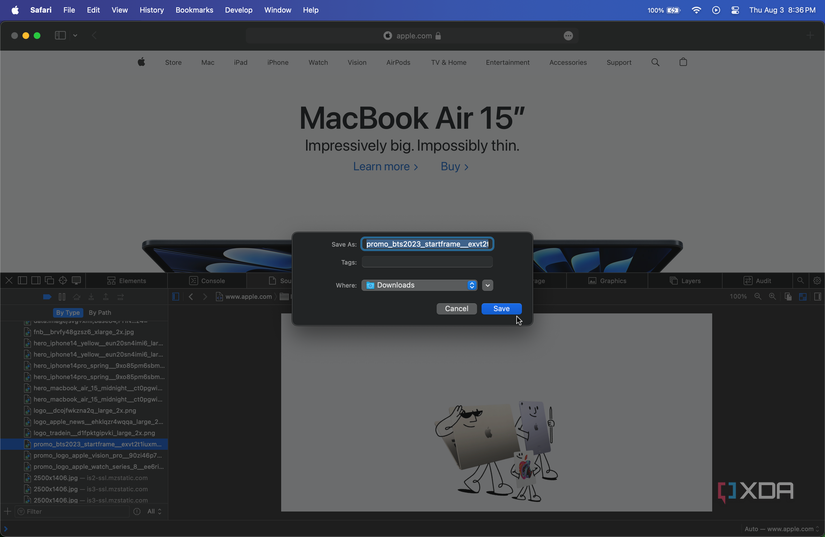Open the Safari Develop menu

pos(238,10)
